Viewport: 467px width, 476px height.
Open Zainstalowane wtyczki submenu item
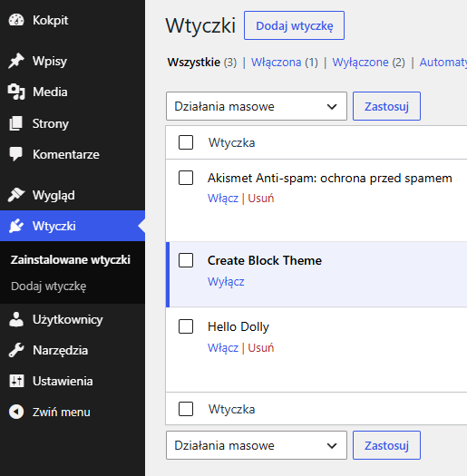tap(71, 260)
